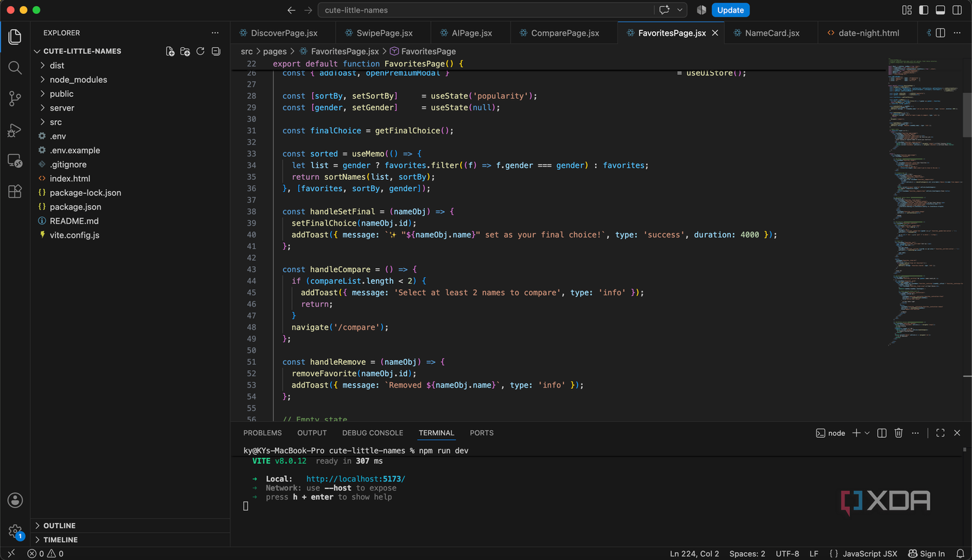
Task: Customize layout icon in title bar
Action: (907, 10)
